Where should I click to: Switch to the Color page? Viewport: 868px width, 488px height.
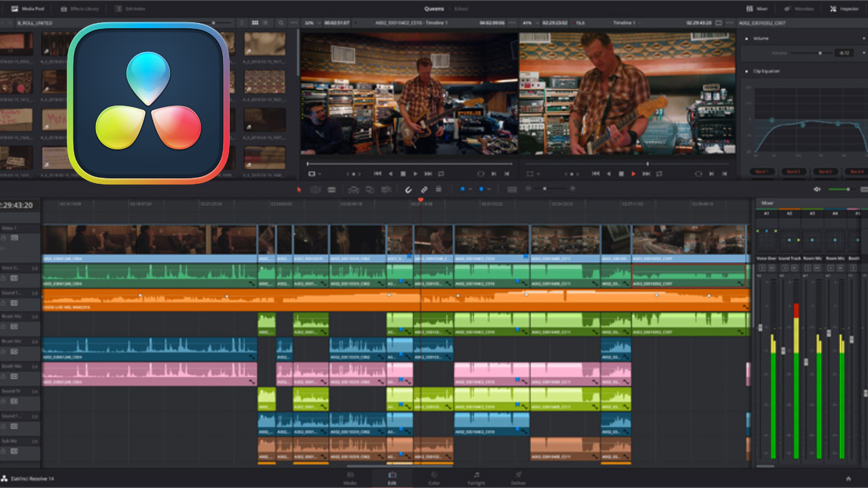[434, 478]
